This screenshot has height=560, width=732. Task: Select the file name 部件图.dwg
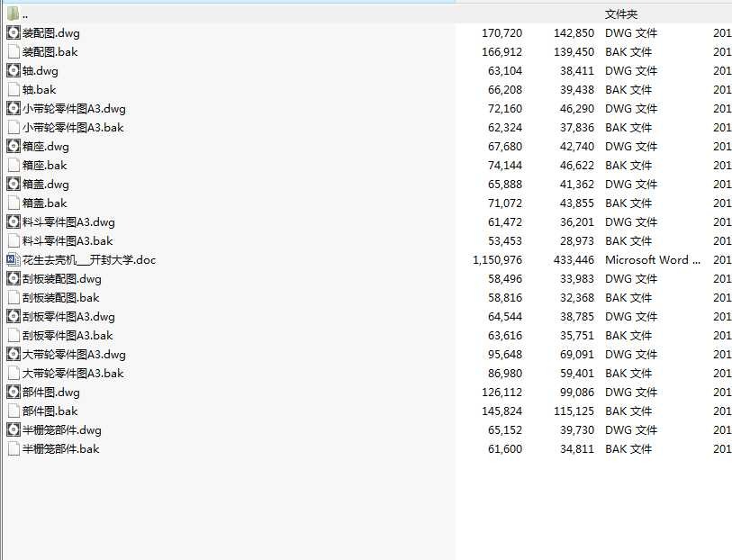[x=51, y=393]
